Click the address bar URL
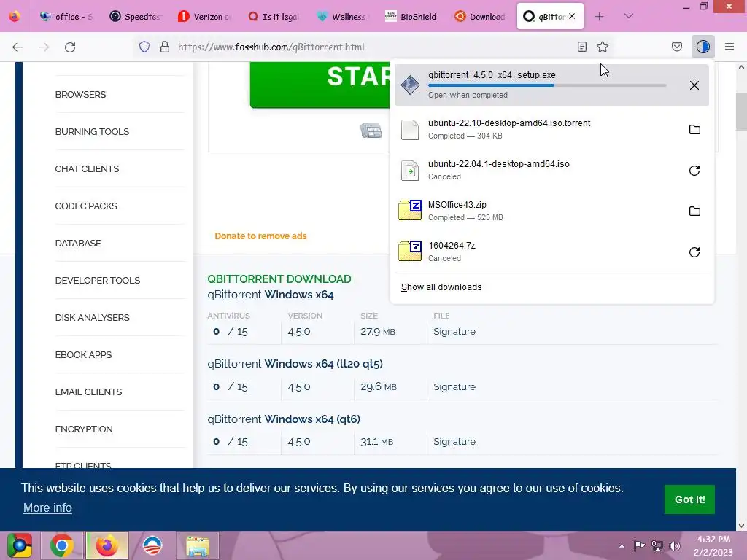Viewport: 747px width, 560px height. (x=271, y=47)
